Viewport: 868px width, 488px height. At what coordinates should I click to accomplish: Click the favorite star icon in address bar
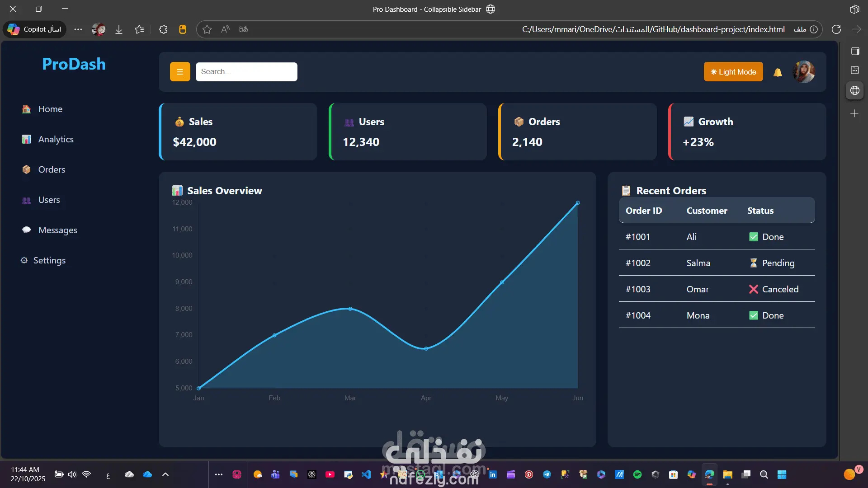tap(207, 29)
